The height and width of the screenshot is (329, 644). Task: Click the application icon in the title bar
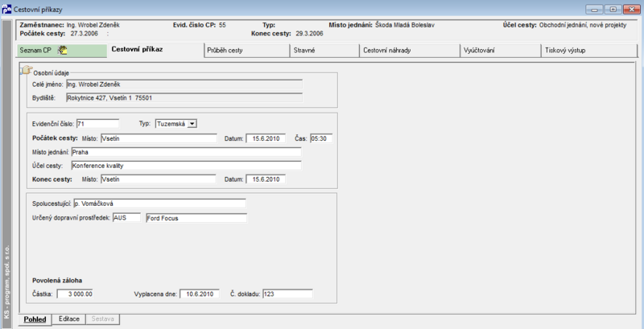[6, 9]
